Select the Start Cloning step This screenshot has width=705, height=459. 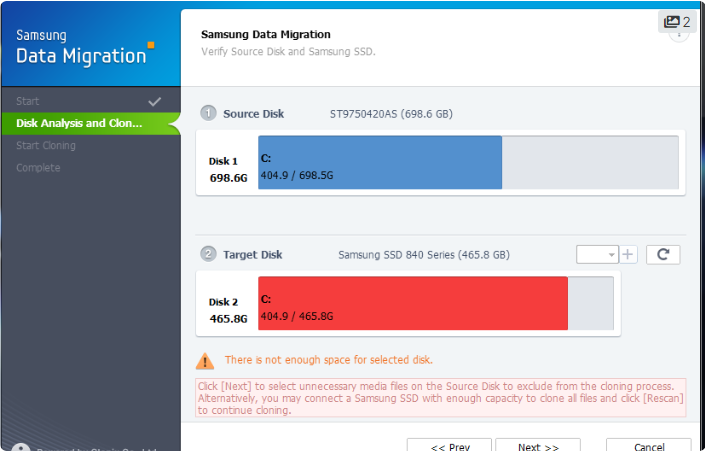point(91,145)
